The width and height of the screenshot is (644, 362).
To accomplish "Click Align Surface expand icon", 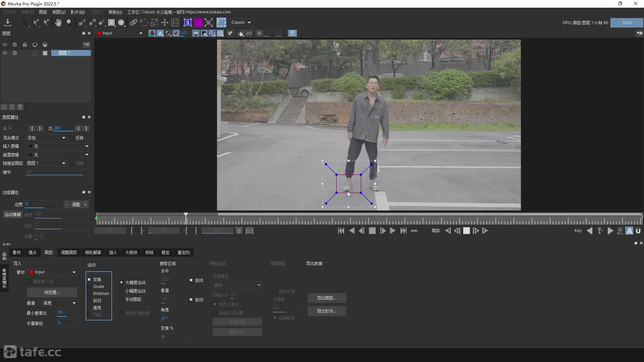I will click(x=209, y=22).
